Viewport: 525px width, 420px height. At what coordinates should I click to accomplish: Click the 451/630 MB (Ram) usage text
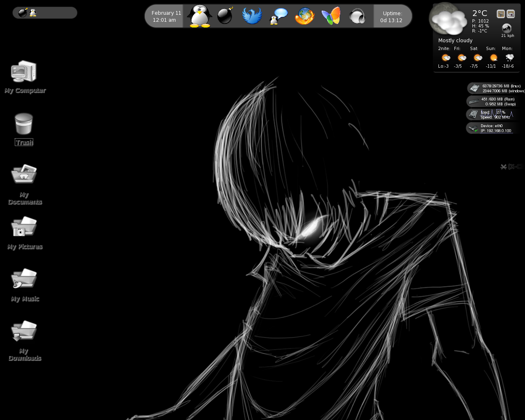pyautogui.click(x=498, y=99)
